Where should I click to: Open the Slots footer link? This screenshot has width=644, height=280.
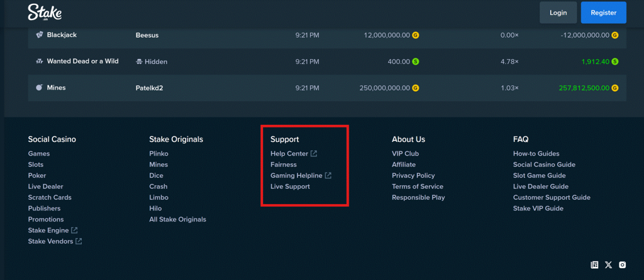tap(36, 164)
